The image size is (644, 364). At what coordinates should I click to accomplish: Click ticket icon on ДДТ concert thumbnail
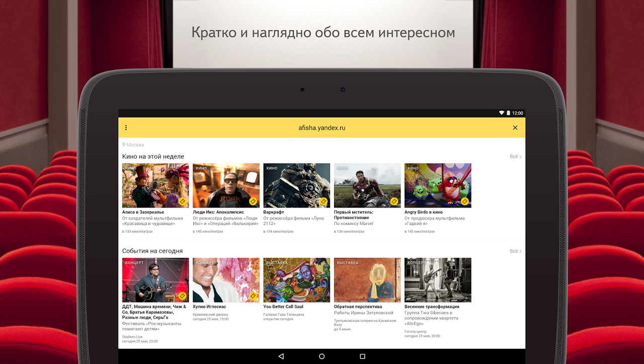point(182,296)
